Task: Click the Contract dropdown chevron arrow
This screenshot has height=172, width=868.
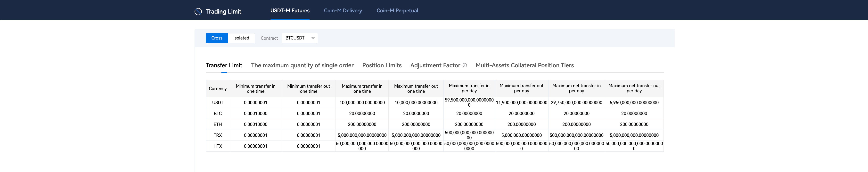Action: [313, 38]
